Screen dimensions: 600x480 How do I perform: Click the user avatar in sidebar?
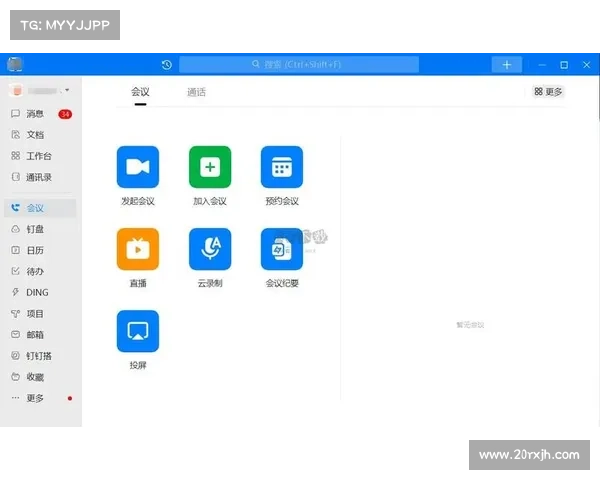17,90
